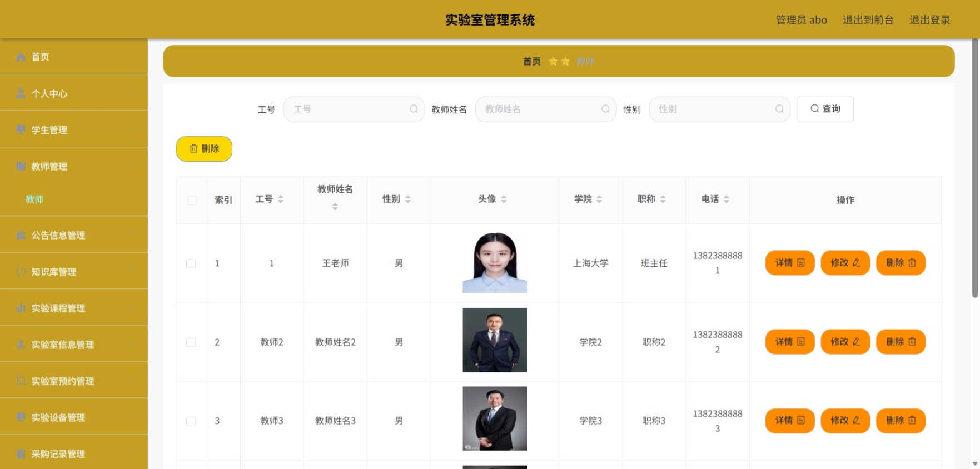Focus the 性别 input field
980x469 pixels.
719,109
